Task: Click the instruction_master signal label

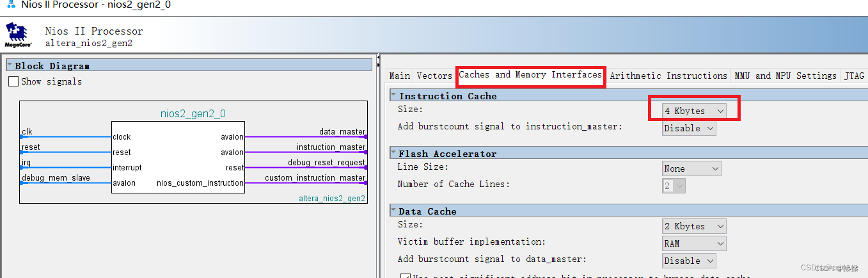Action: click(x=331, y=147)
